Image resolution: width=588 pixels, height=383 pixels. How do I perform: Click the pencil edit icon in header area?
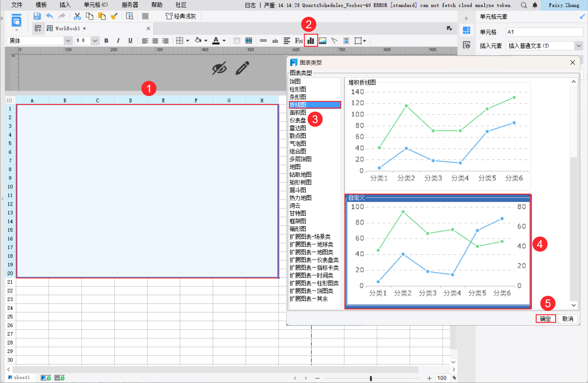242,68
